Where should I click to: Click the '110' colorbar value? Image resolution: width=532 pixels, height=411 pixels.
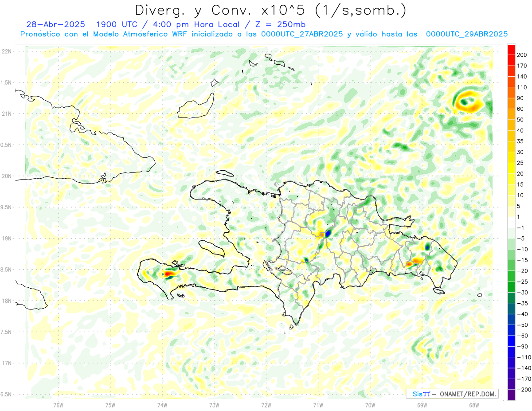(523, 87)
